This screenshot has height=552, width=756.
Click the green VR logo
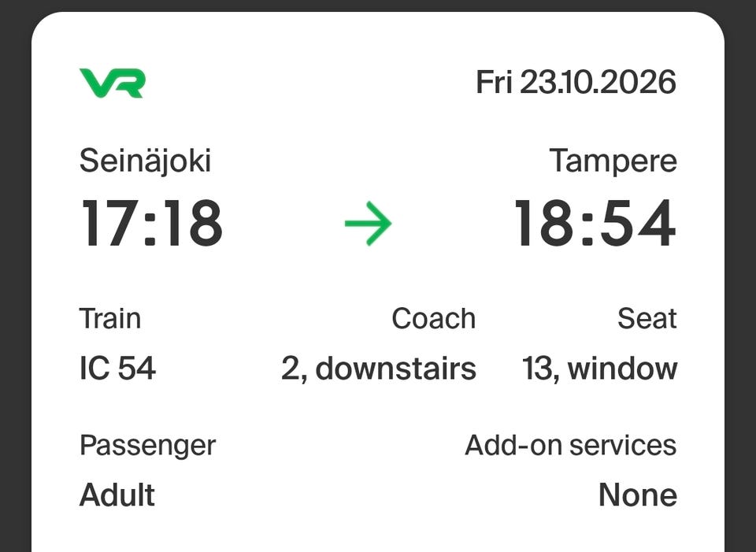tap(112, 83)
